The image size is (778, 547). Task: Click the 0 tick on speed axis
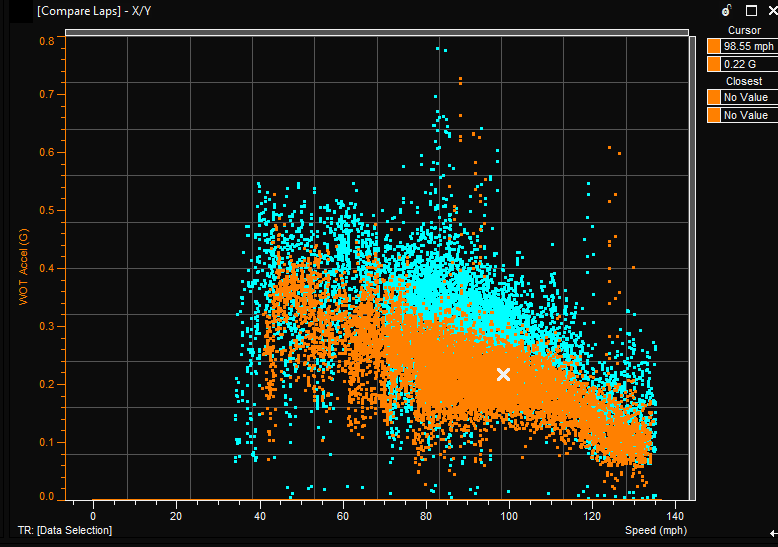[x=93, y=516]
